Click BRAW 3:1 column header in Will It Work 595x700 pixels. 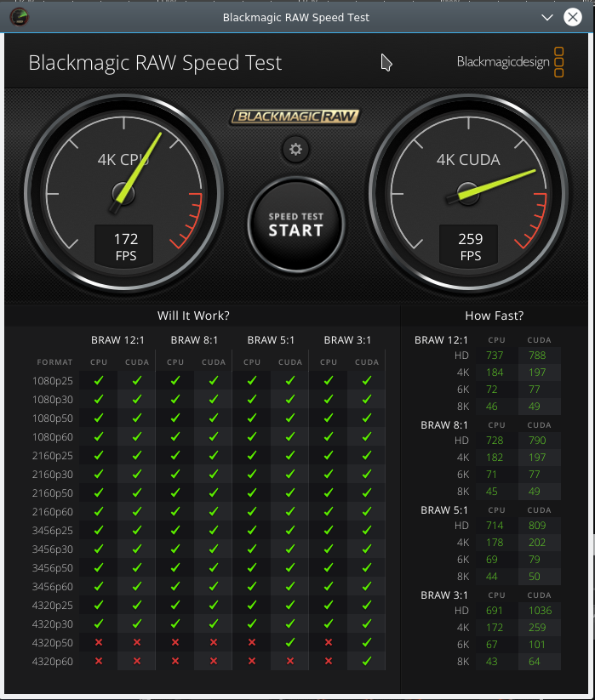point(347,340)
